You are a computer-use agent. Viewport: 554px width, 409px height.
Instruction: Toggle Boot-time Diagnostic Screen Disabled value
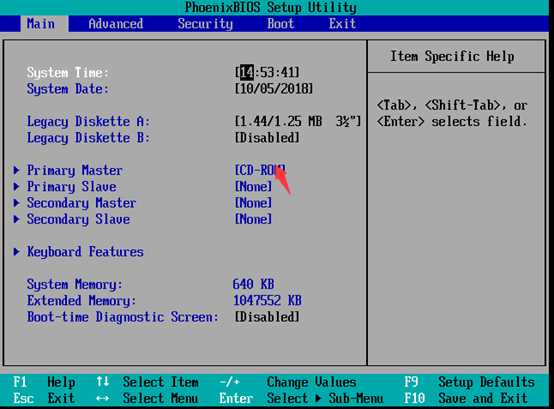[267, 317]
